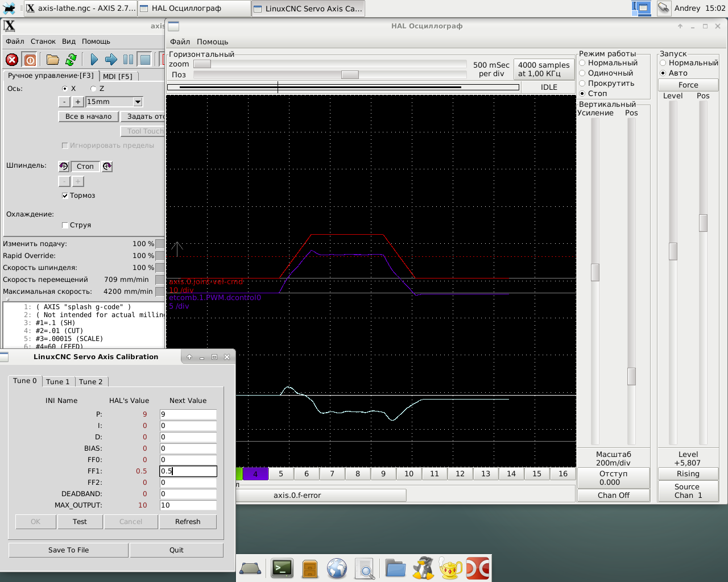Uncheck the Тормоз brake checkbox
Image resolution: width=728 pixels, height=582 pixels.
(x=65, y=196)
